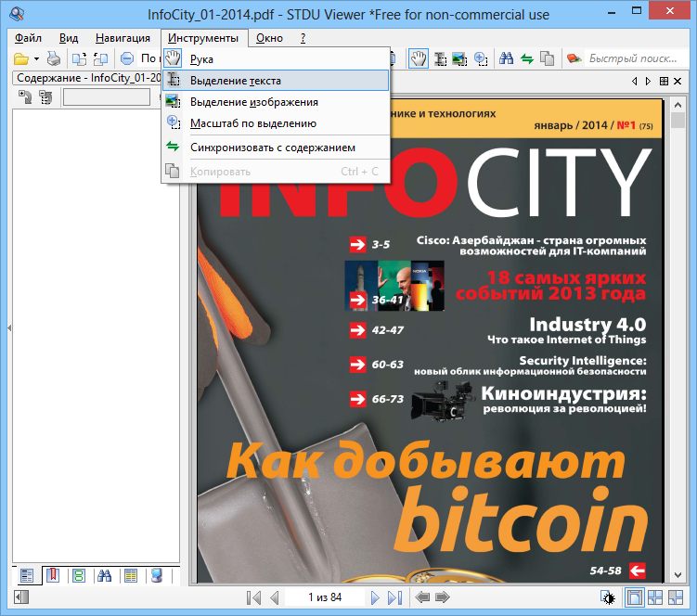Expand the open file dropdown arrow
697x616 pixels.
click(x=36, y=58)
